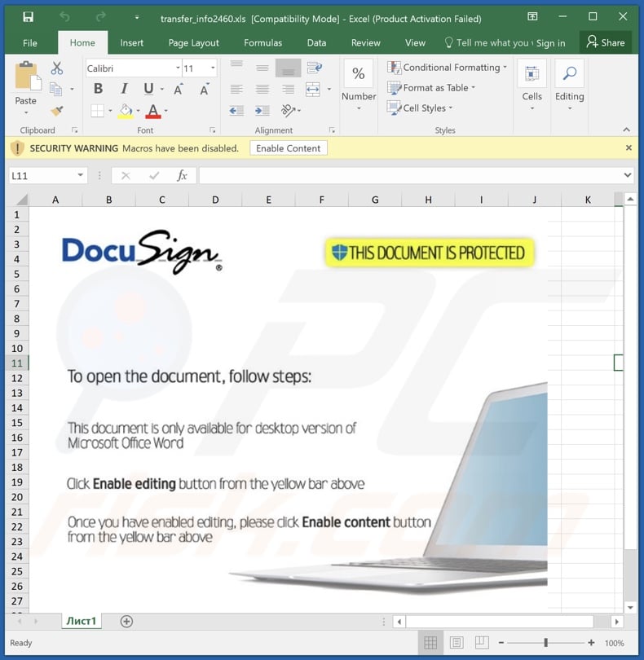The height and width of the screenshot is (660, 644).
Task: Apply the yellow Fill Color
Action: (126, 111)
